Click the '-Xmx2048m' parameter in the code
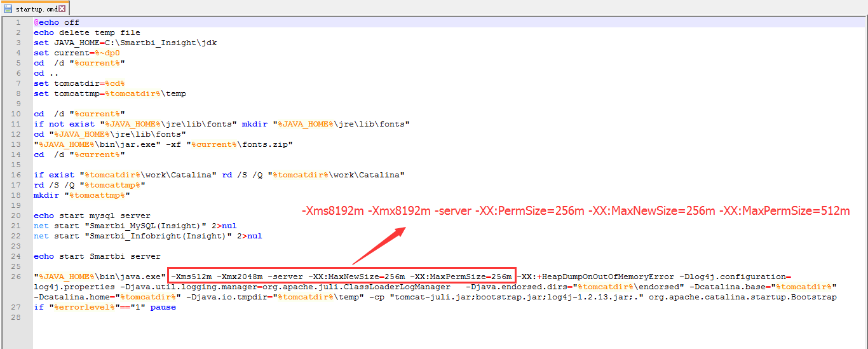Image resolution: width=868 pixels, height=349 pixels. 240,277
